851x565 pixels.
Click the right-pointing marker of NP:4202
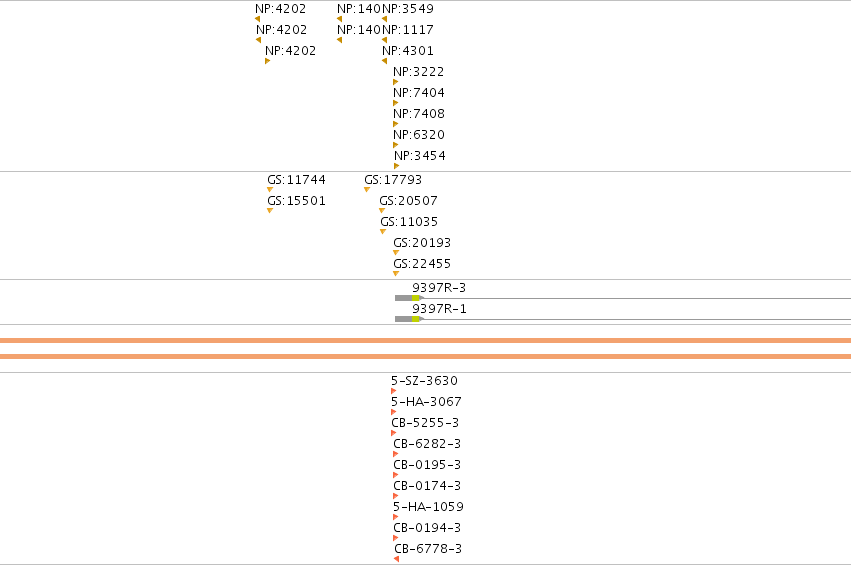(x=267, y=61)
